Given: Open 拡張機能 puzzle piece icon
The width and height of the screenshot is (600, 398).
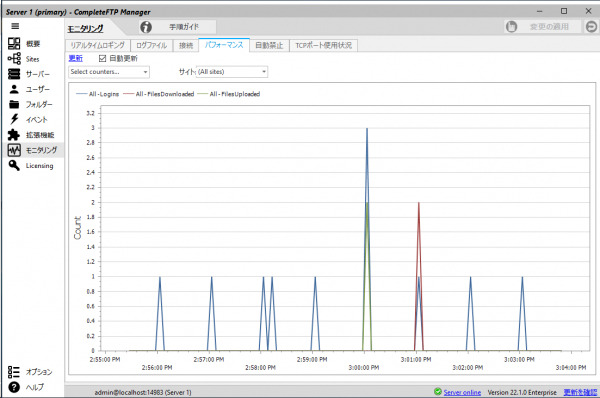Looking at the screenshot, I should [14, 135].
